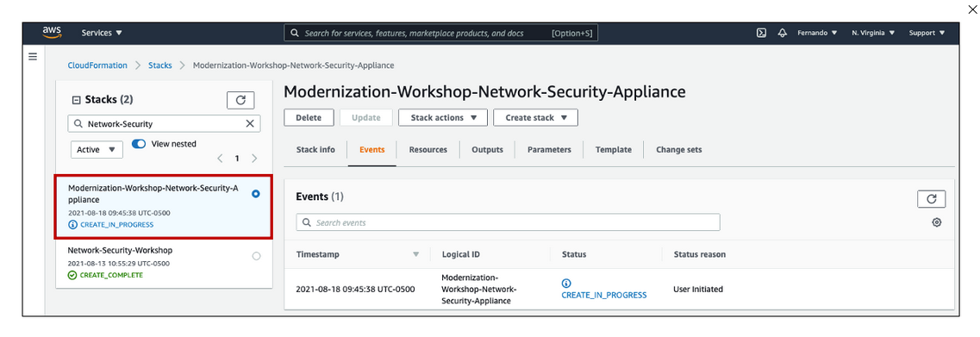The image size is (980, 337).
Task: Click the CREATE_IN_PROGRESS status link in events
Action: coord(603,295)
